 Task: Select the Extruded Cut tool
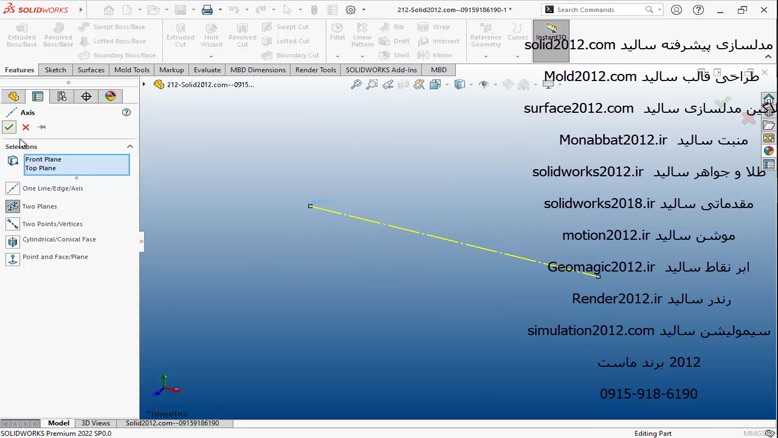(180, 35)
